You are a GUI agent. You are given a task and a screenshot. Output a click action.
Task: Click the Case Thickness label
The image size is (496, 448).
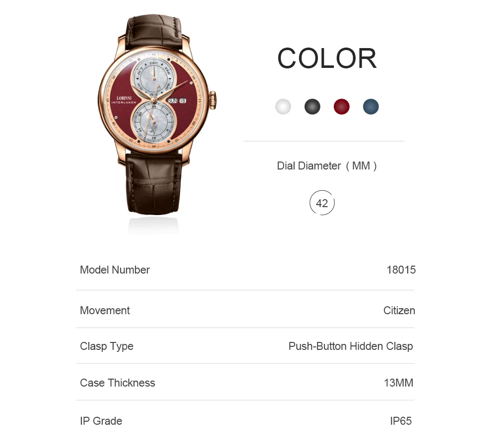click(118, 383)
